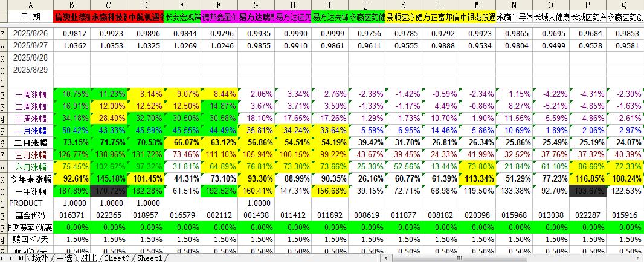Viewport: 644px width, 262px height.
Task: Select the 长城大健康 header cell
Action: 551,17
